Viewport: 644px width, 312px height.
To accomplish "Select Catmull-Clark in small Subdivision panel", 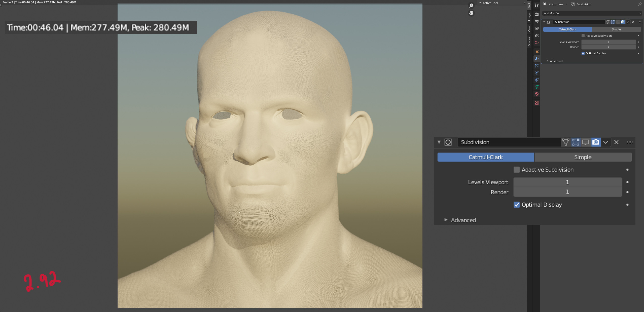I will (567, 29).
